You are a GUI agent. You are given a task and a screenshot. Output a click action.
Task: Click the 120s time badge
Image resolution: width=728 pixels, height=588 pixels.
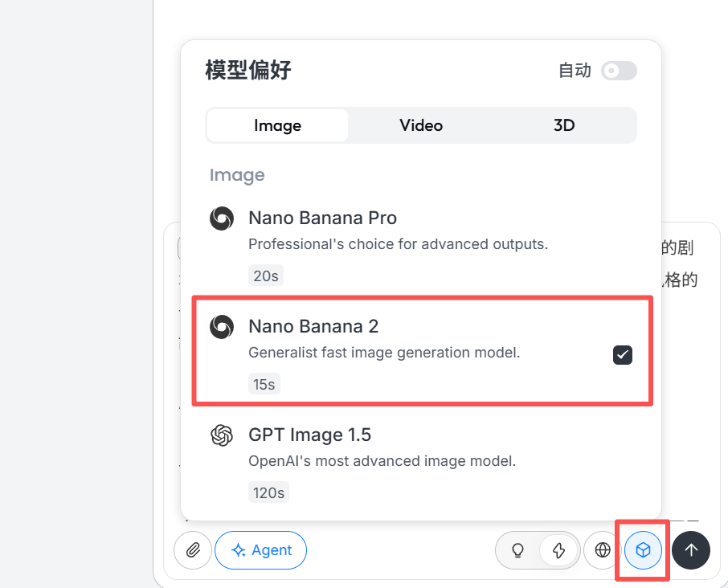pyautogui.click(x=268, y=492)
